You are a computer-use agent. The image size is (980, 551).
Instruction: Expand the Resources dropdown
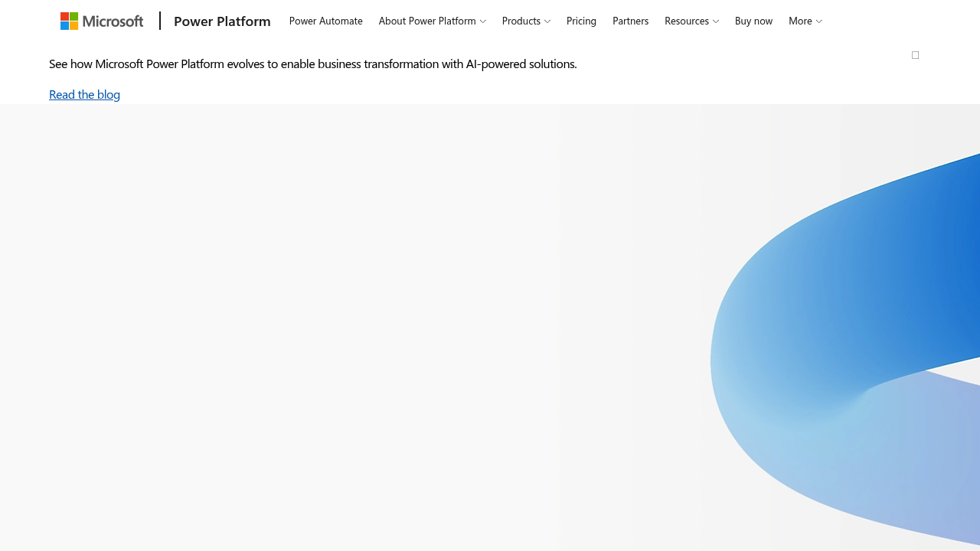click(691, 21)
